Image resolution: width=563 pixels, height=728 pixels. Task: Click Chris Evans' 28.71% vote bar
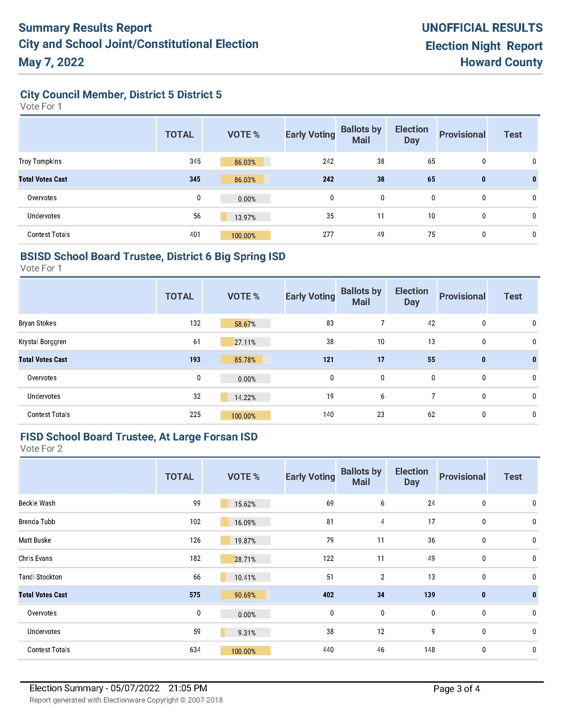pyautogui.click(x=245, y=559)
